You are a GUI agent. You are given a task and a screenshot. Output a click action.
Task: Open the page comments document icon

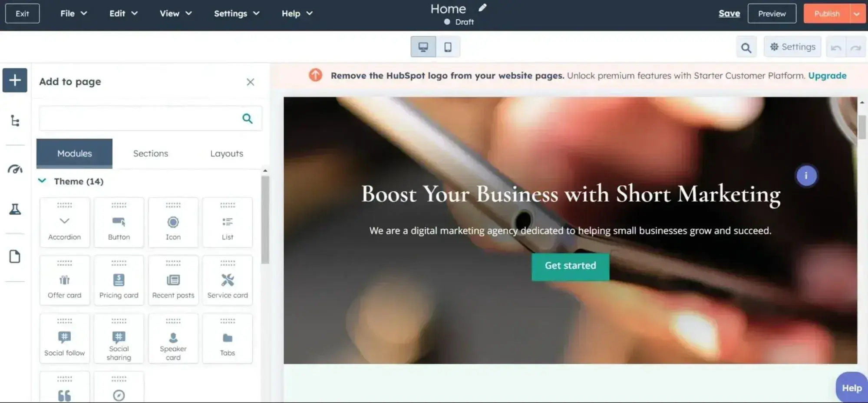point(15,256)
